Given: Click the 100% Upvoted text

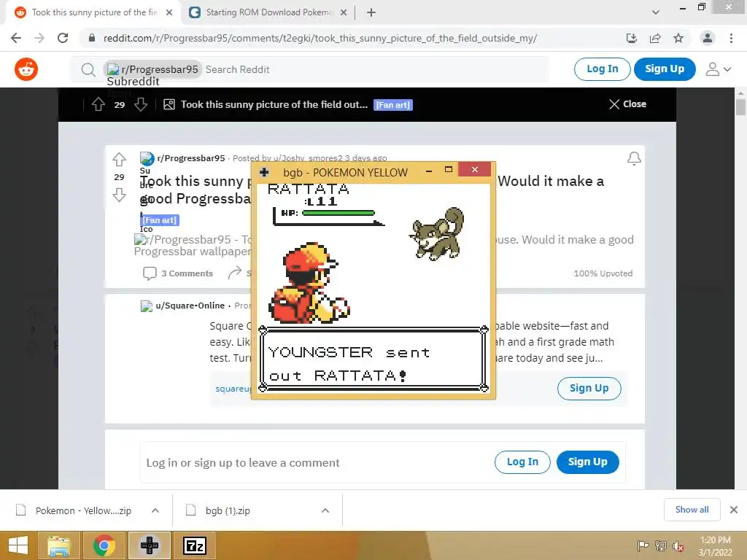Looking at the screenshot, I should tap(603, 273).
